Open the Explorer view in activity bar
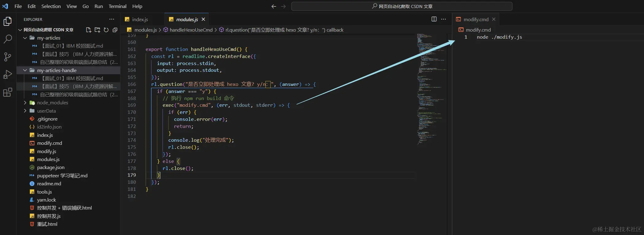This screenshot has width=644, height=235. pyautogui.click(x=8, y=21)
